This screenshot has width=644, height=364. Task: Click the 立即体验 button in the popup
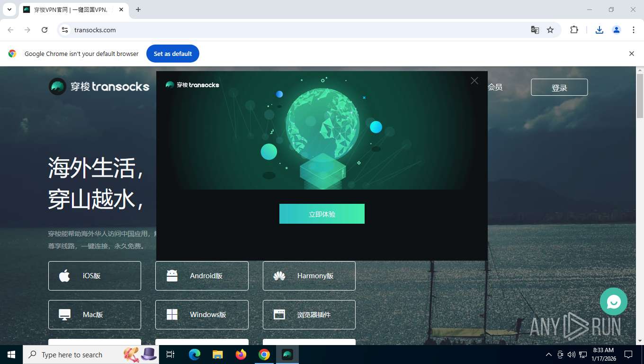(322, 214)
